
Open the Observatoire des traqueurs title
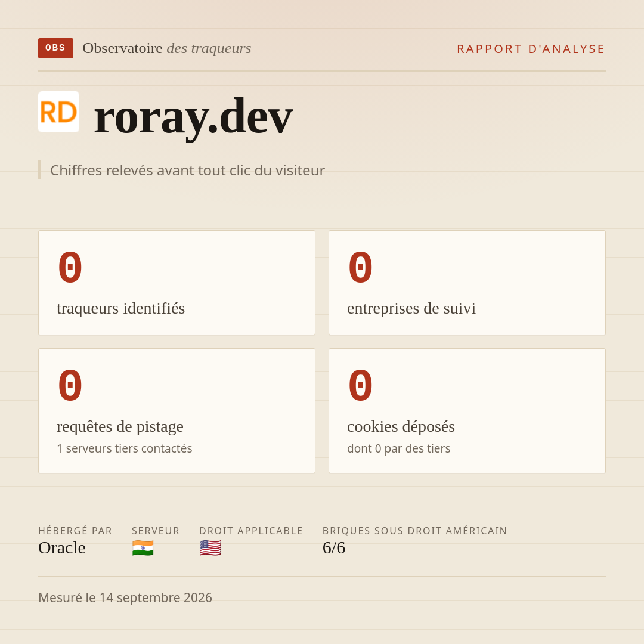point(167,48)
